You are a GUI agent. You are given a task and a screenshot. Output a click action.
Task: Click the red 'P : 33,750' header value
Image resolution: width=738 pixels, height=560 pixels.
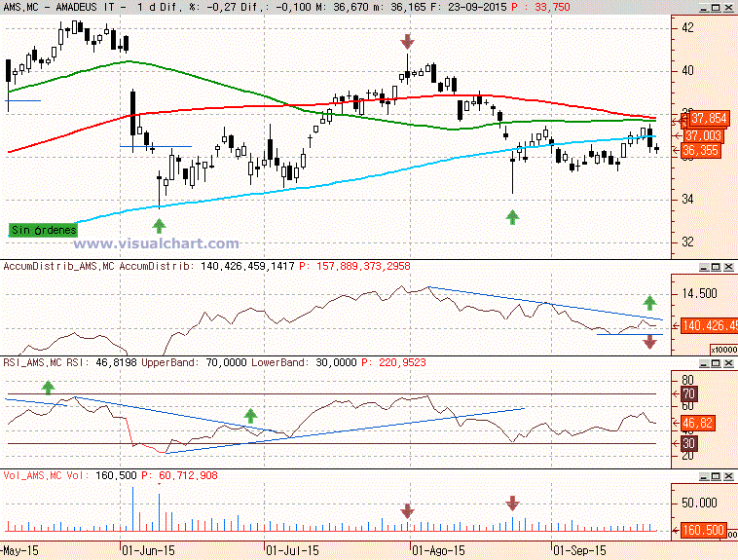click(x=540, y=8)
